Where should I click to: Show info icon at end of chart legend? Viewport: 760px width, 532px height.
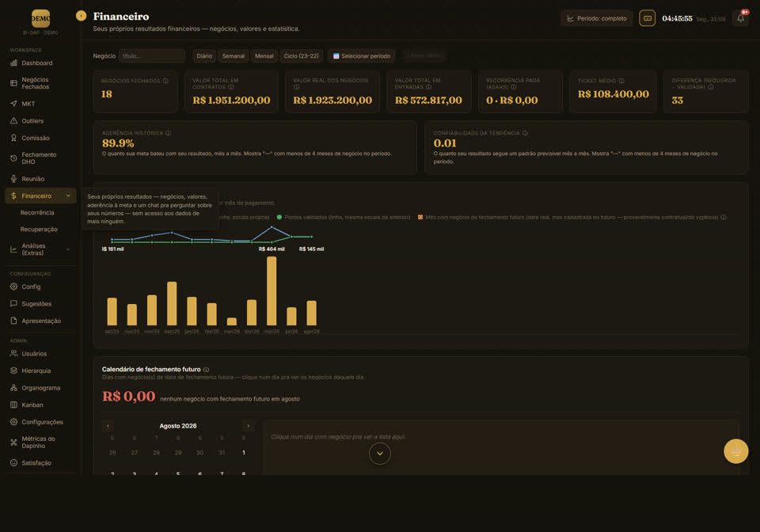coord(724,217)
